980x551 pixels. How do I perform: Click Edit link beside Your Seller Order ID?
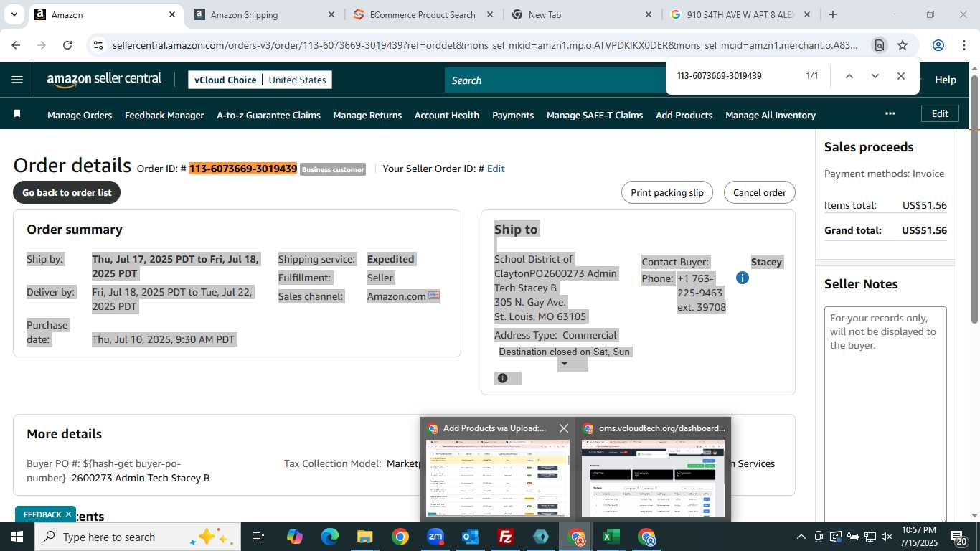496,169
